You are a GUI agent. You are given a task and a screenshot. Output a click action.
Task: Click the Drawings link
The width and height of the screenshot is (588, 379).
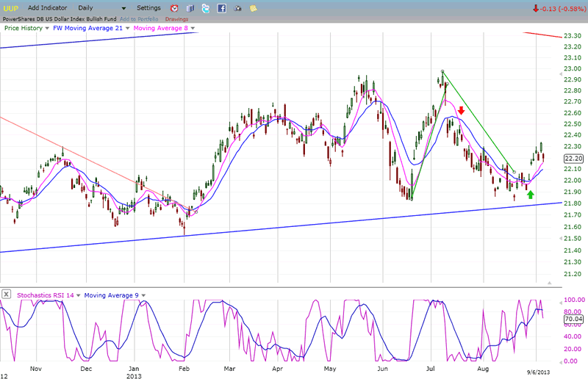pos(176,18)
